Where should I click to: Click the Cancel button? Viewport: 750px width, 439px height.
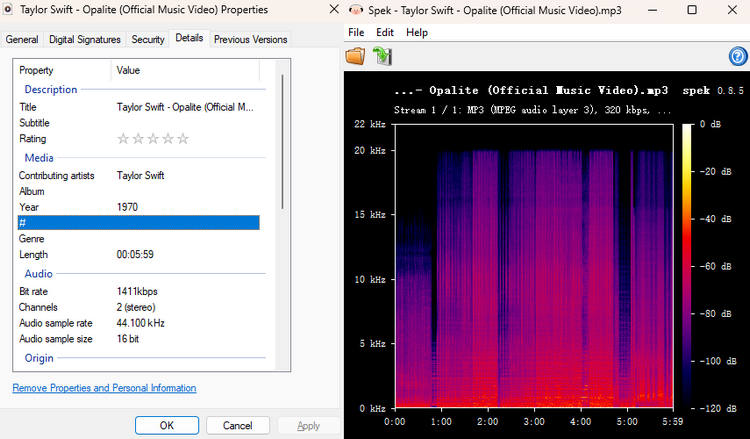pyautogui.click(x=238, y=425)
